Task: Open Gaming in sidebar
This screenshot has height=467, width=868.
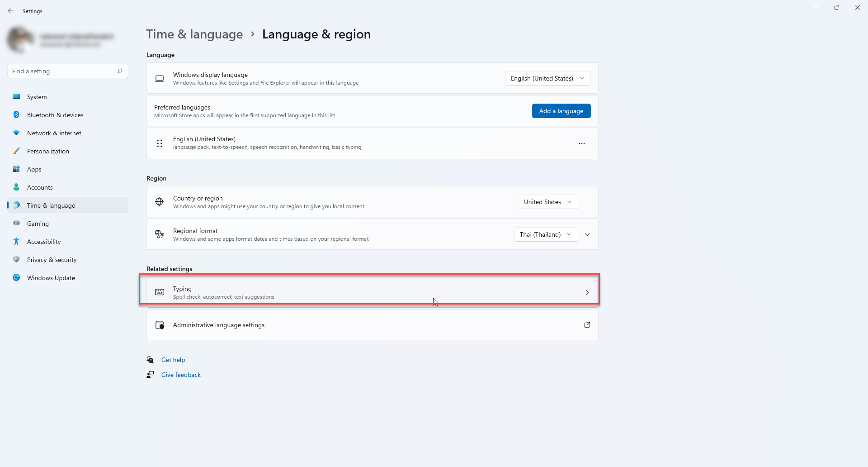Action: (x=68, y=224)
